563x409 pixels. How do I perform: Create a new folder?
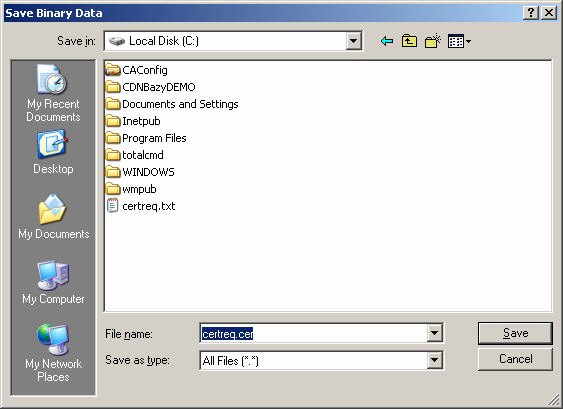433,41
